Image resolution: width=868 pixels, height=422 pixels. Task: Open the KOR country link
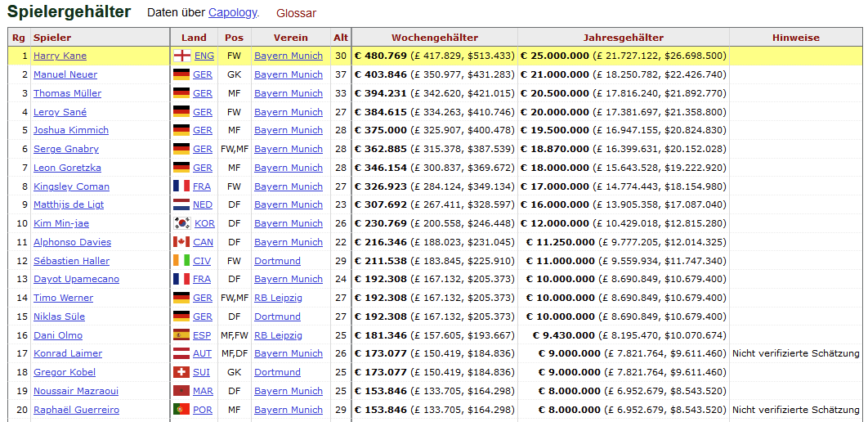tap(205, 224)
